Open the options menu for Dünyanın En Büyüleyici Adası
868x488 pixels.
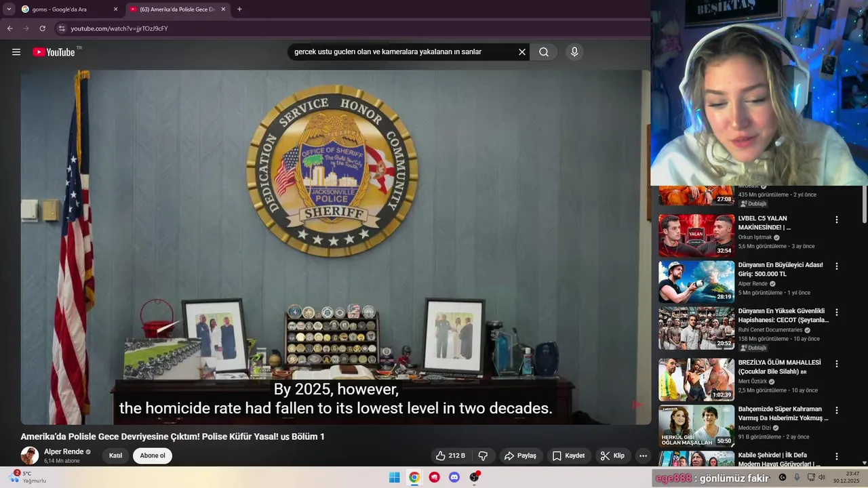(837, 266)
